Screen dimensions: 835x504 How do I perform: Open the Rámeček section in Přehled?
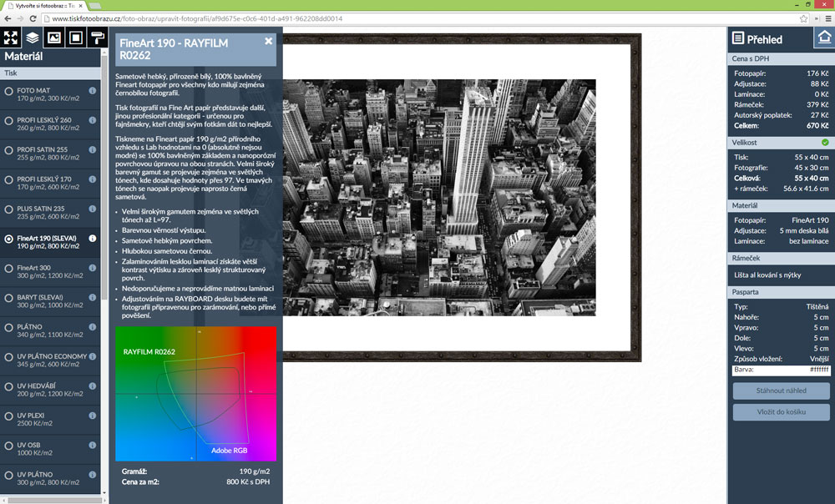click(x=781, y=259)
